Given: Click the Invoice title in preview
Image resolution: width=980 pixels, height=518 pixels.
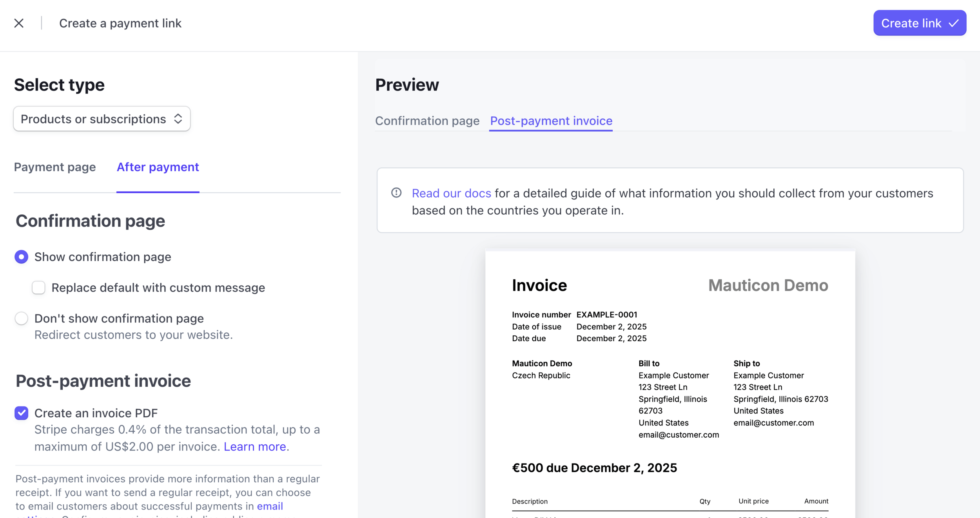Looking at the screenshot, I should coord(539,285).
